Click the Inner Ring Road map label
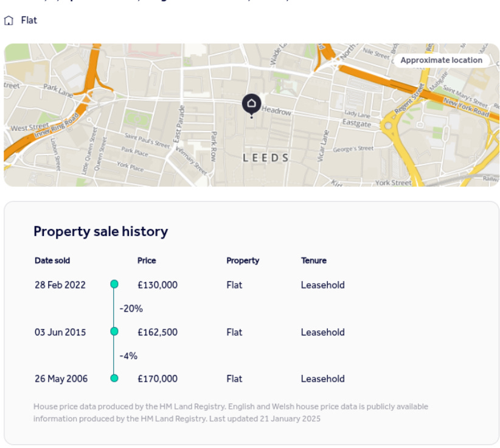Screen dimensions: 500x448 pyautogui.click(x=56, y=125)
